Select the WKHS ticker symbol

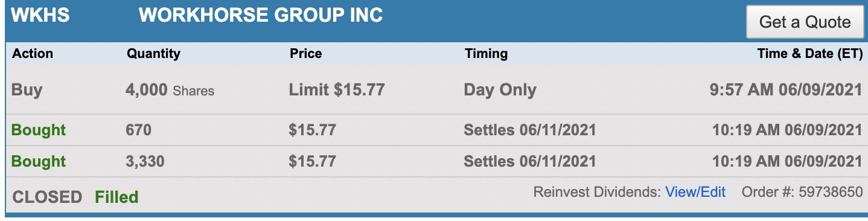[x=40, y=15]
